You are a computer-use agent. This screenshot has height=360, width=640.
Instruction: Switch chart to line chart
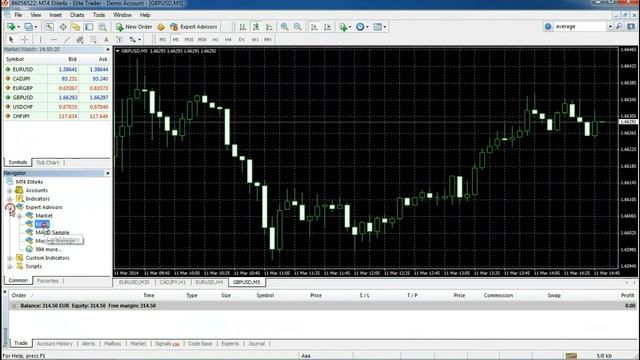[x=269, y=27]
